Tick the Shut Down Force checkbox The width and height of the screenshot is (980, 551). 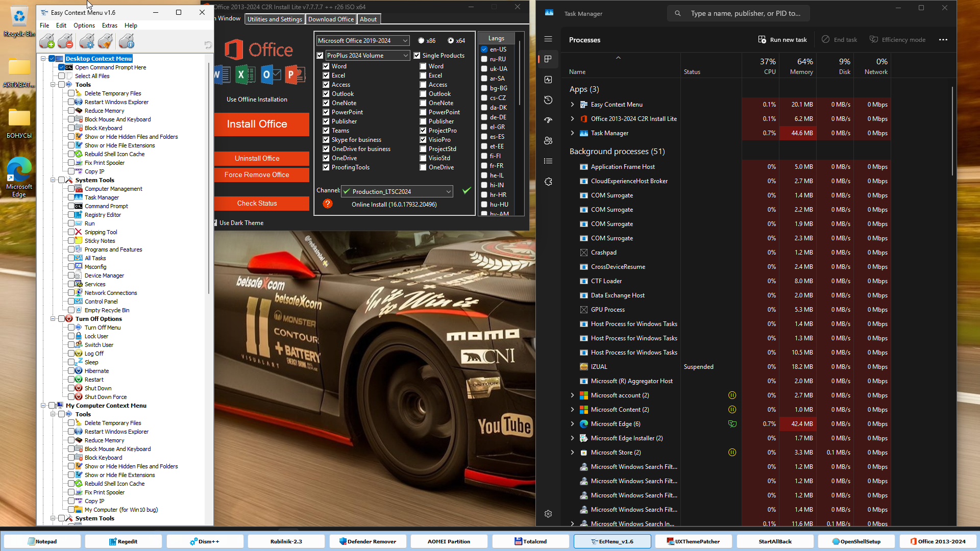point(71,397)
